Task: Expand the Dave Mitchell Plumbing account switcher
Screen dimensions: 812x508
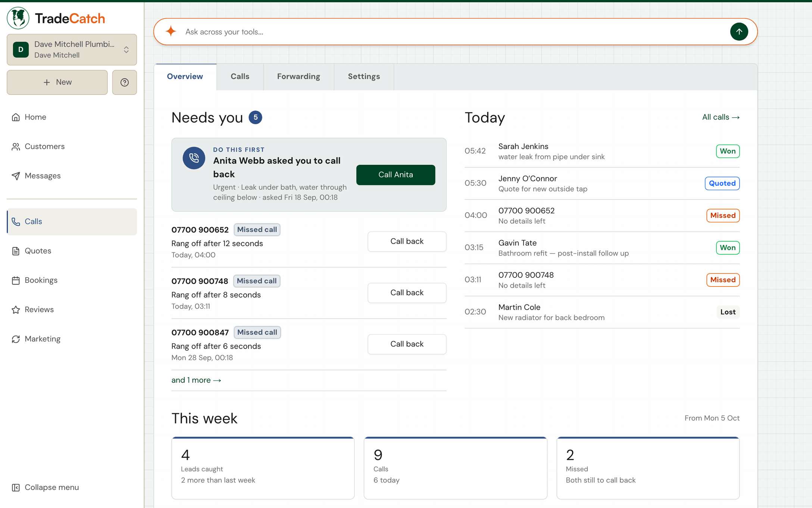Action: (72, 50)
